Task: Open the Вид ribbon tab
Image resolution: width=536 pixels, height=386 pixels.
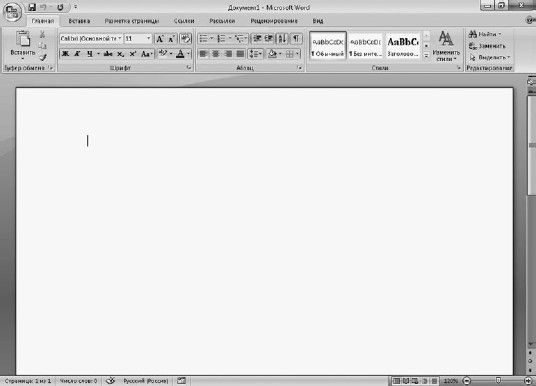Action: click(x=318, y=21)
